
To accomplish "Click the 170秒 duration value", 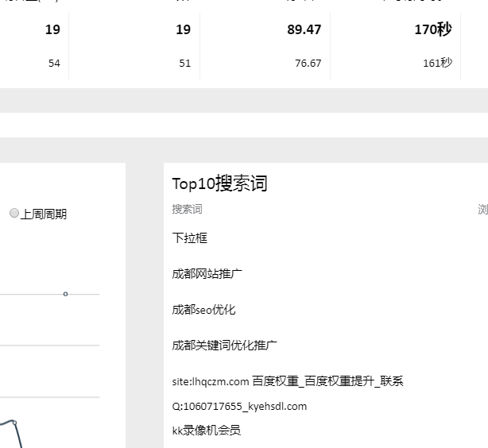I will [x=432, y=30].
